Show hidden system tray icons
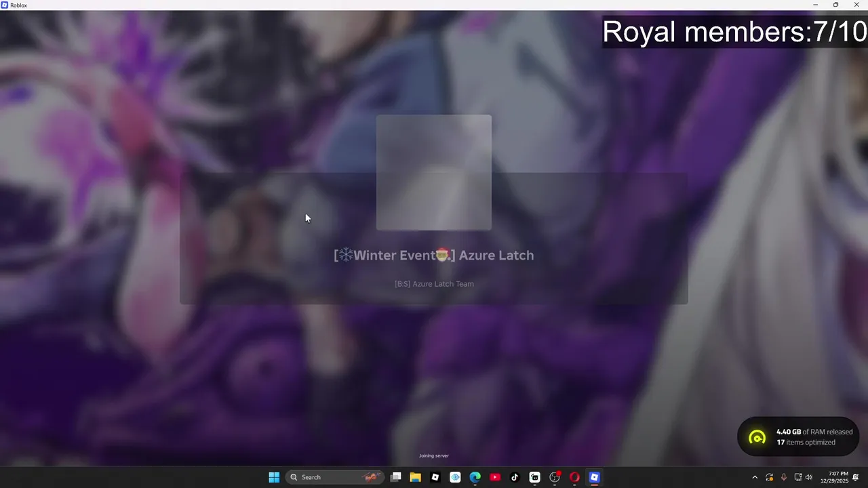This screenshot has height=488, width=868. (x=755, y=477)
